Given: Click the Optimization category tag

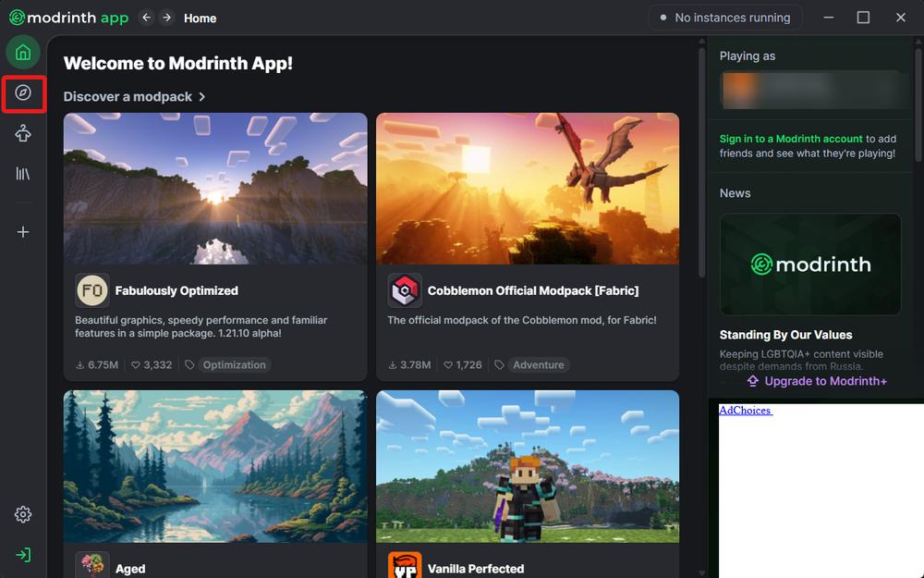Looking at the screenshot, I should pos(234,364).
